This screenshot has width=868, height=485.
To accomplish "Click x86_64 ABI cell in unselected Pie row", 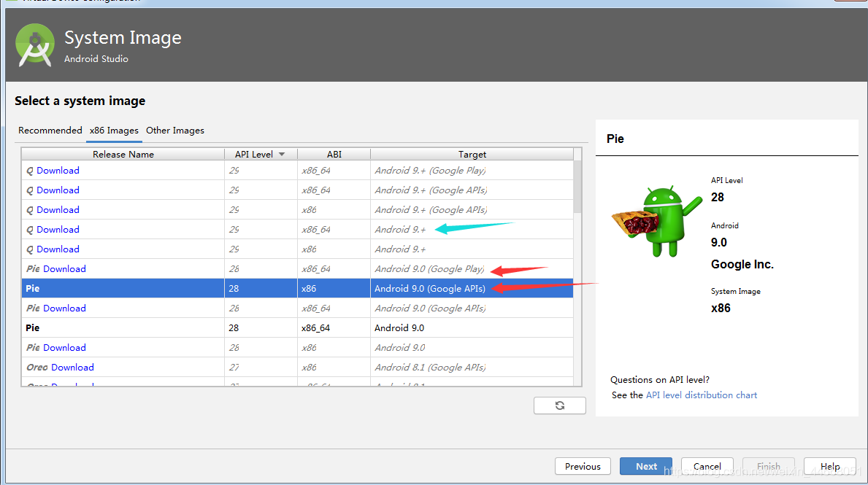I will pos(334,328).
